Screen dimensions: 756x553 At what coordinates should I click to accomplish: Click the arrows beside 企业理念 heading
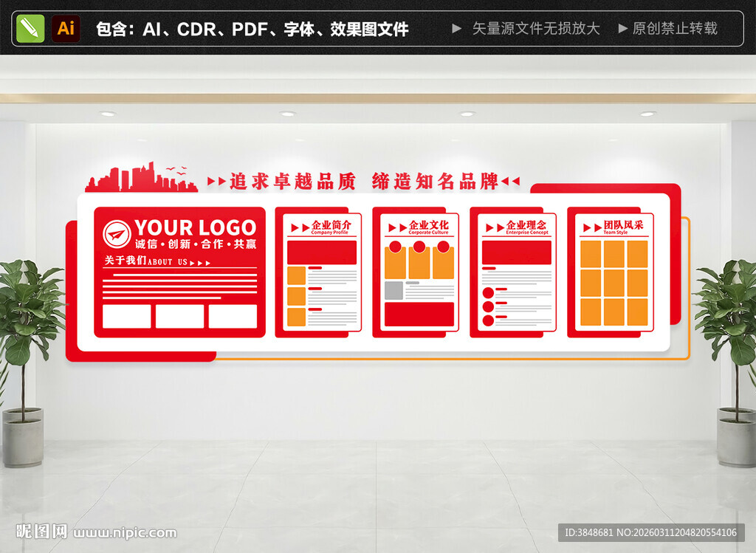tap(495, 228)
